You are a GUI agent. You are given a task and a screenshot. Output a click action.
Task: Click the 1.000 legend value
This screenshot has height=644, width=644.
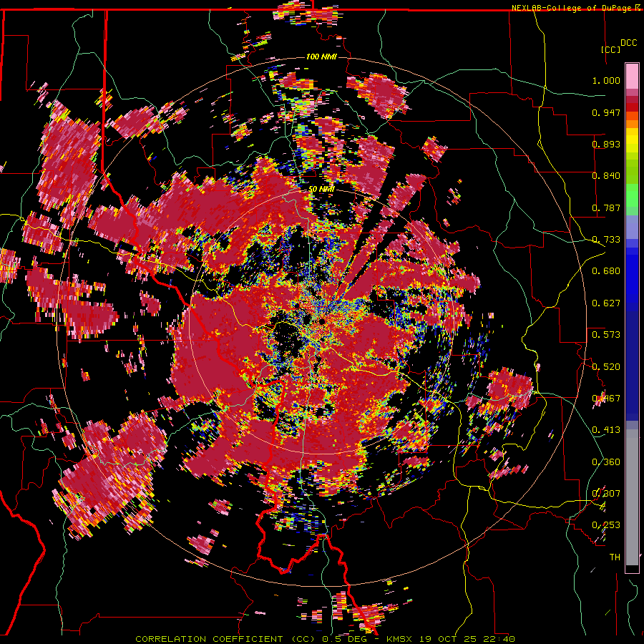tap(606, 80)
